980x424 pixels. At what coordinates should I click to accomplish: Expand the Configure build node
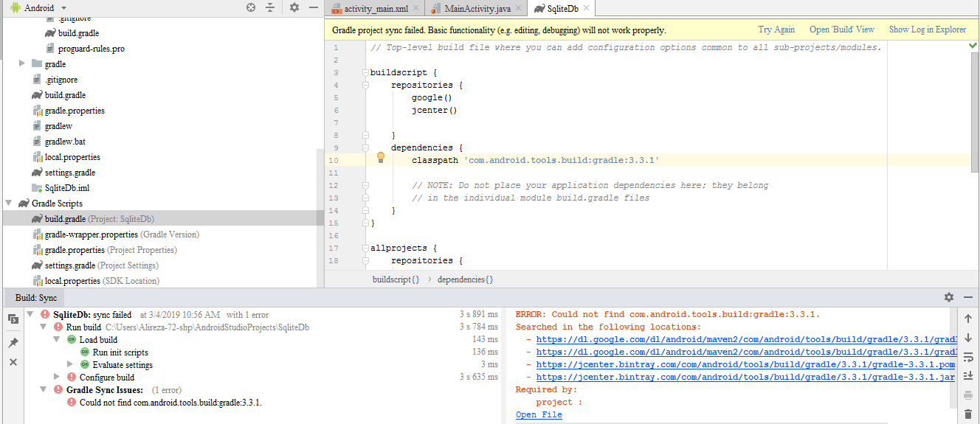[x=57, y=377]
